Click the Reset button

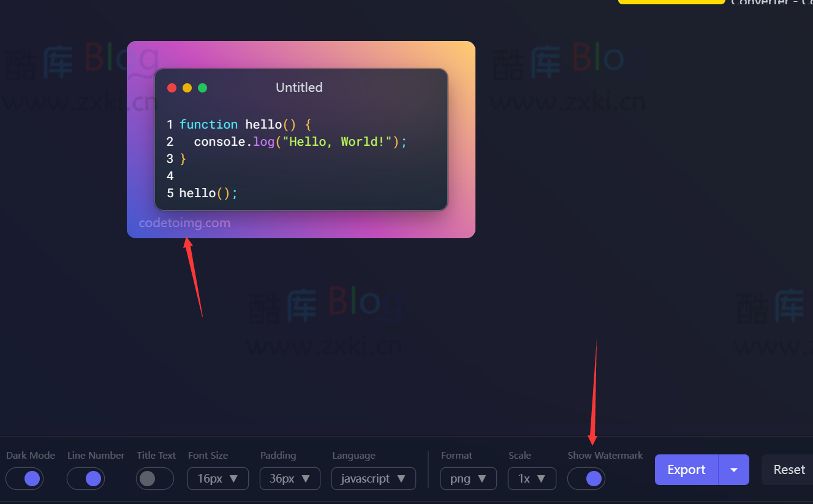[x=789, y=470]
